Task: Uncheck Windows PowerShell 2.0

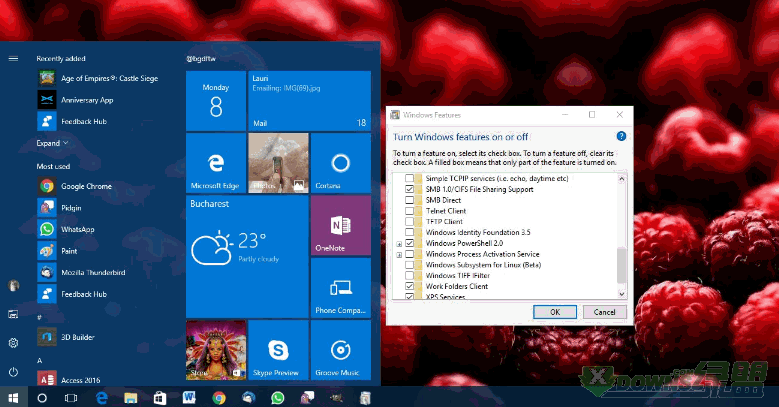Action: pyautogui.click(x=409, y=243)
